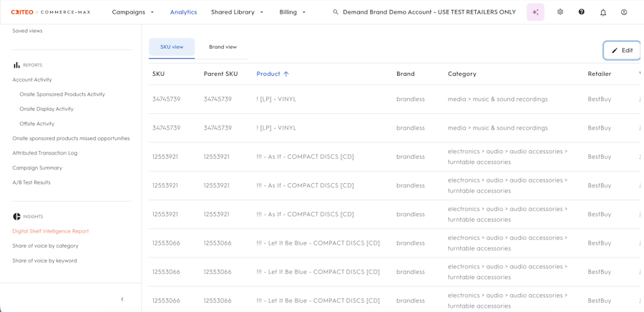
Task: Sort by the Product column header
Action: [268, 74]
